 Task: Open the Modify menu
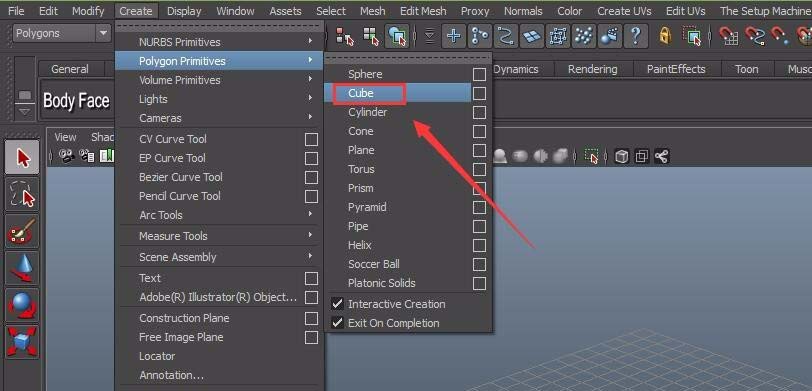(88, 11)
